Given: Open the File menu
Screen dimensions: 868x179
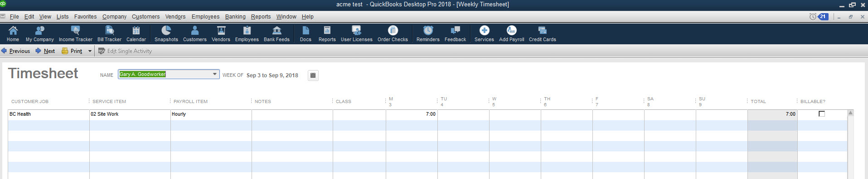Looking at the screenshot, I should coord(15,17).
